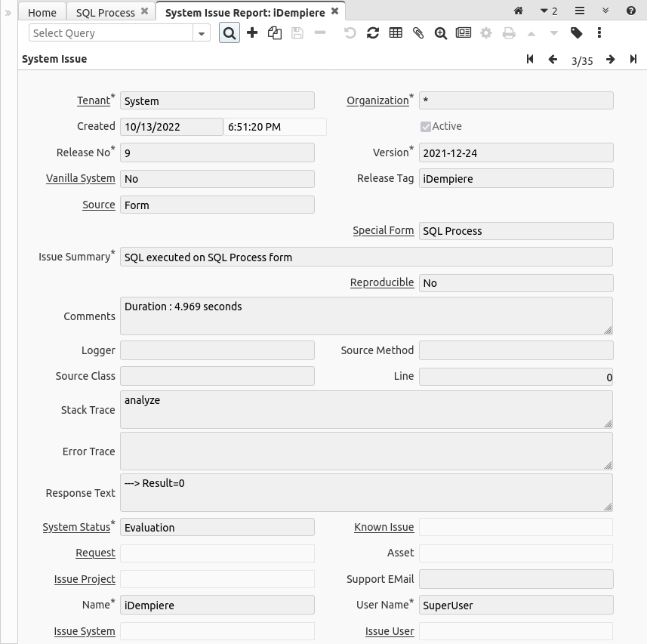Switch to grid view using the table icon
647x644 pixels.
pos(396,33)
